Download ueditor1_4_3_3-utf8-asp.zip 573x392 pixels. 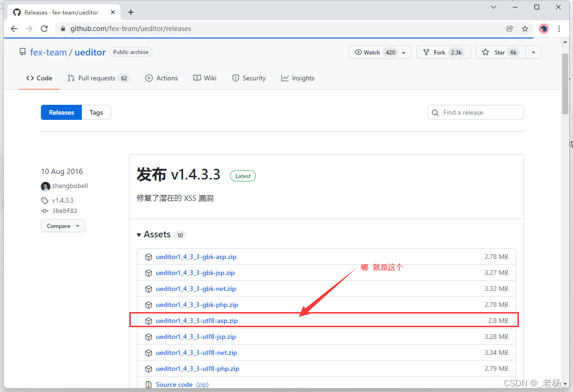[197, 321]
